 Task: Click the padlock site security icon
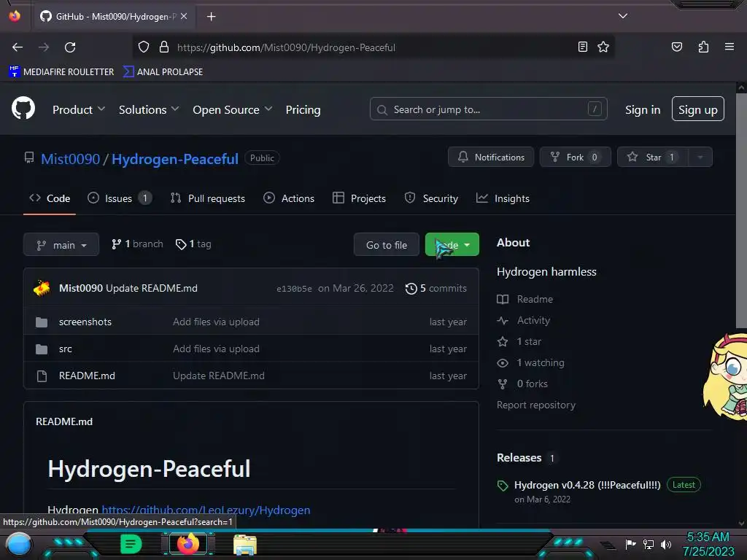pyautogui.click(x=164, y=47)
